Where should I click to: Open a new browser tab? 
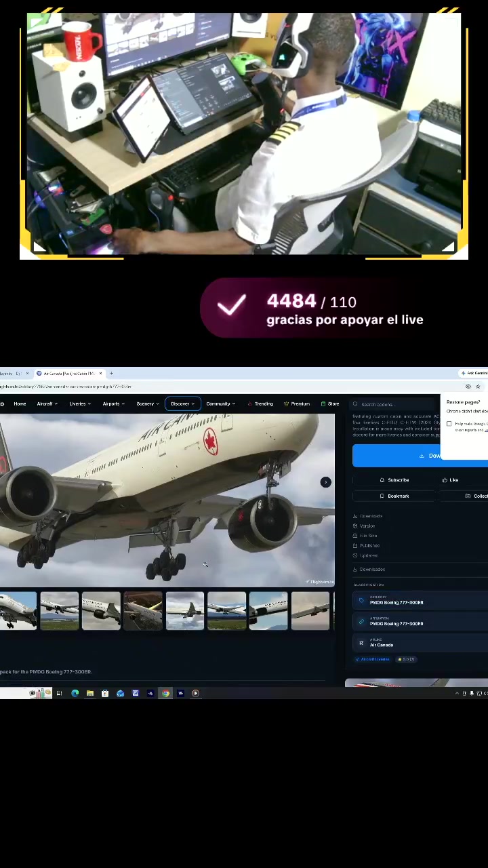[112, 374]
